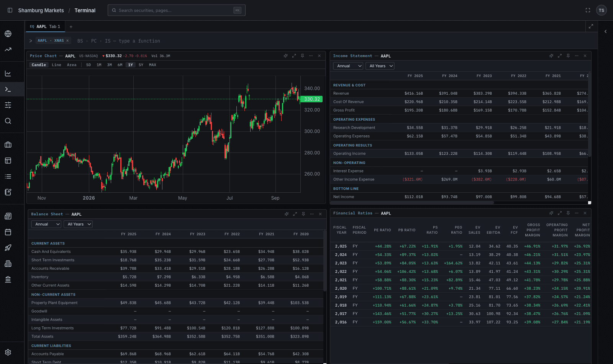Screen dimensions: 613x364
Task: Click the AI sparkle icon on Financial Ratios panel
Action: click(x=551, y=213)
